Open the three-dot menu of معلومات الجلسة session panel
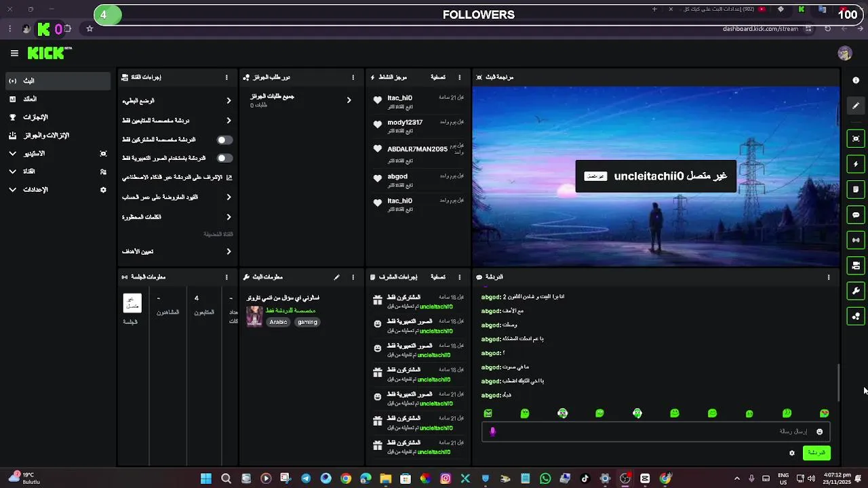 [226, 277]
